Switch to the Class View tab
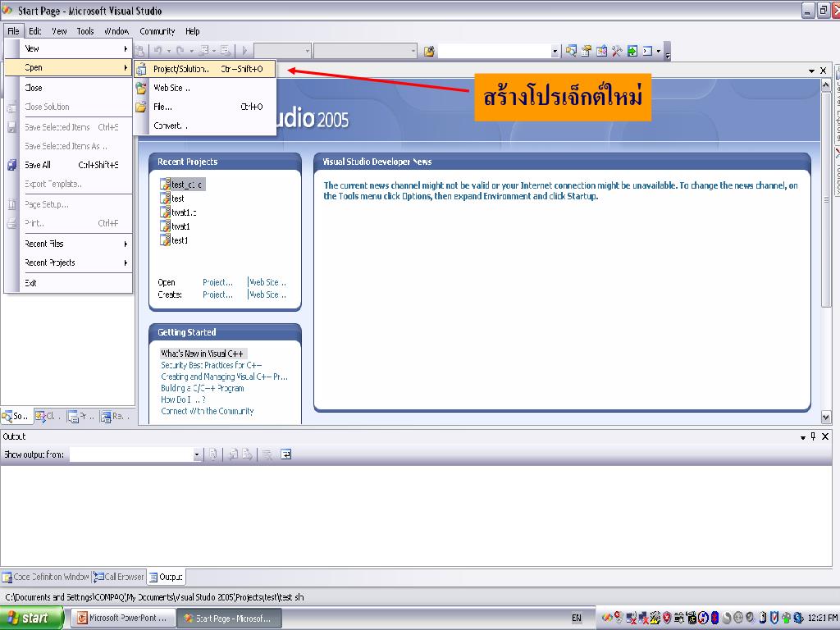This screenshot has height=630, width=840. (x=48, y=416)
